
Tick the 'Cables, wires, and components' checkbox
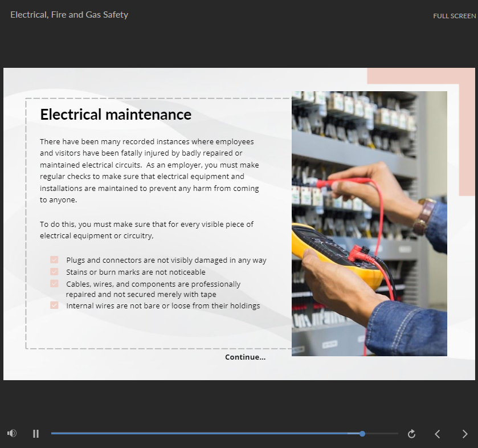point(54,283)
